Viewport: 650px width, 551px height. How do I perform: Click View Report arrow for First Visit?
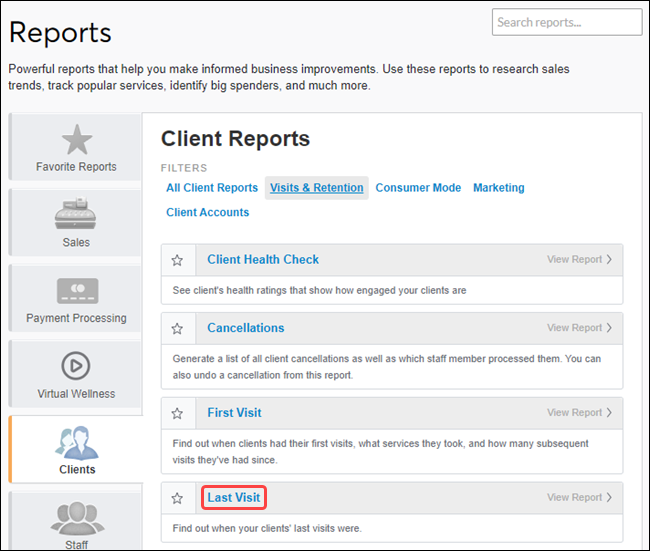click(x=579, y=413)
